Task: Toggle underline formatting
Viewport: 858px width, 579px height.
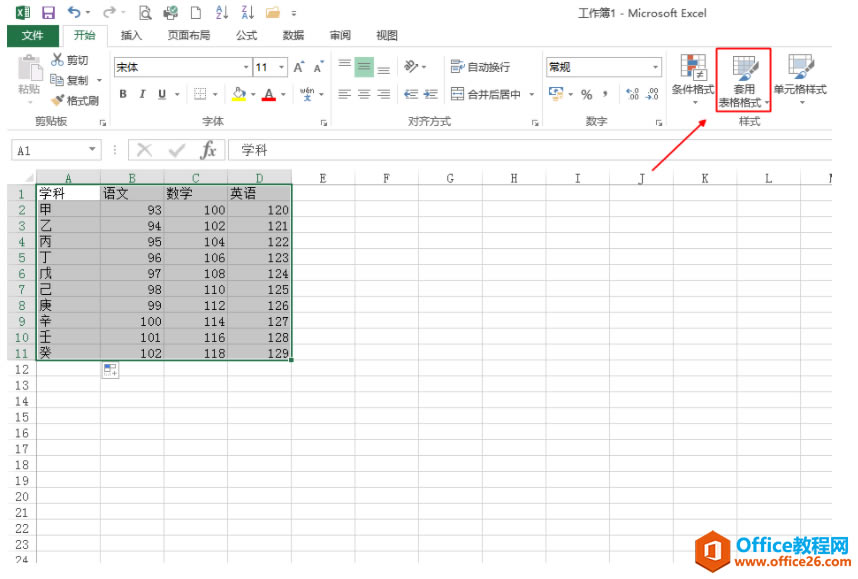Action: coord(162,94)
